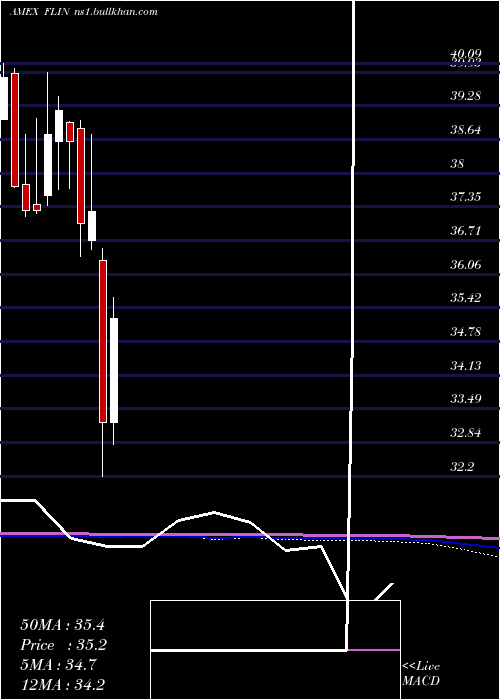Click the 32.84 price level label

click(x=465, y=433)
